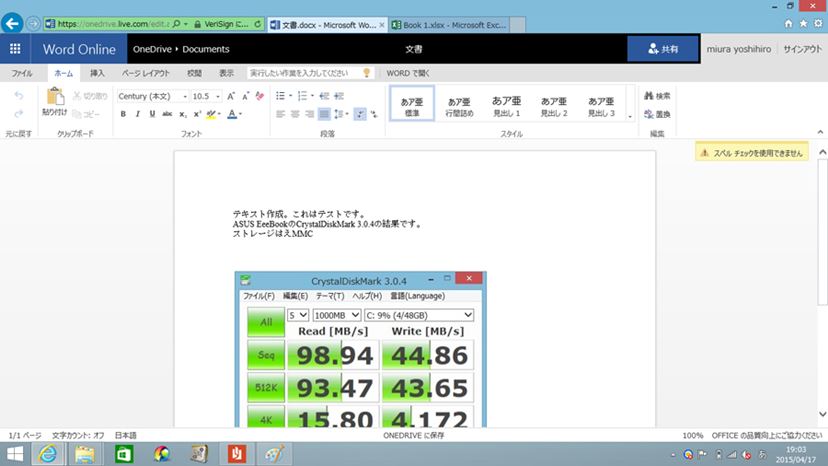Open the bullet list dropdown arrow
The image size is (828, 466).
pos(290,96)
